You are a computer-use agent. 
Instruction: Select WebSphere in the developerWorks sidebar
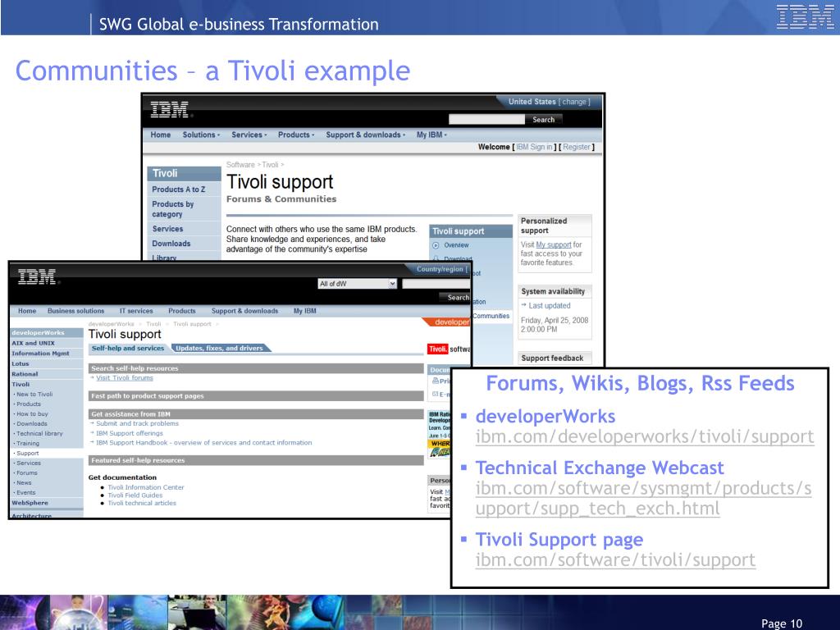click(x=30, y=503)
